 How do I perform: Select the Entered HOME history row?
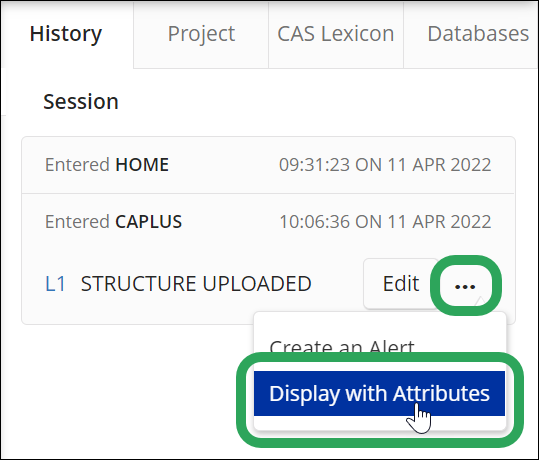[x=268, y=165]
